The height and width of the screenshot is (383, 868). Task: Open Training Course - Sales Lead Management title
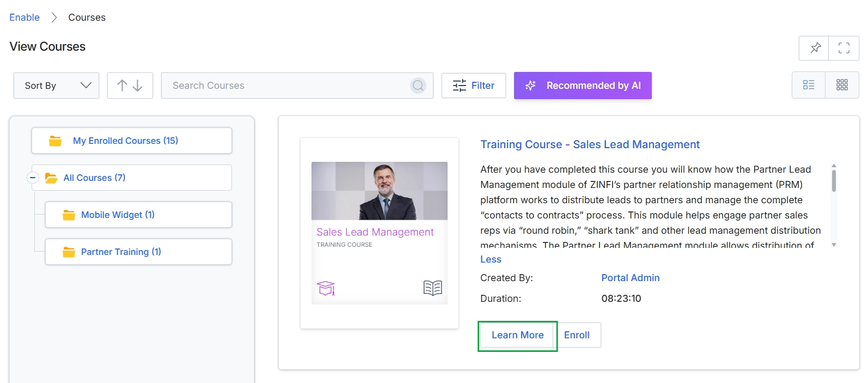click(x=590, y=144)
